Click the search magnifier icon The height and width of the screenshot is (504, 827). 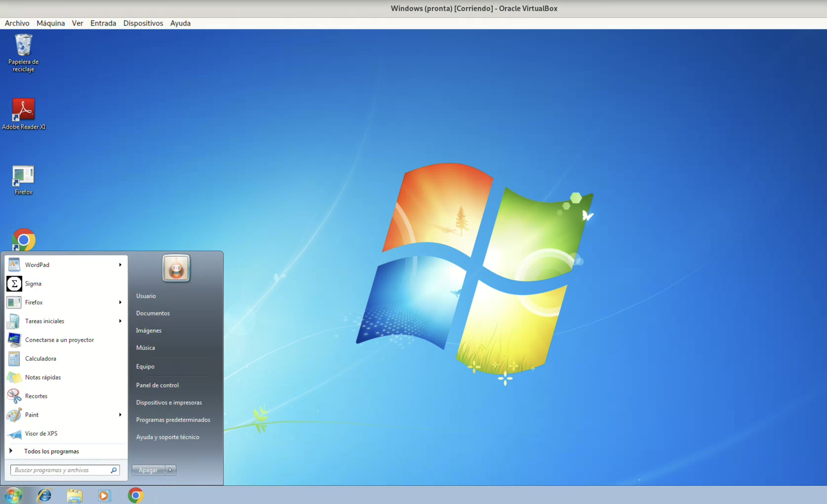114,470
